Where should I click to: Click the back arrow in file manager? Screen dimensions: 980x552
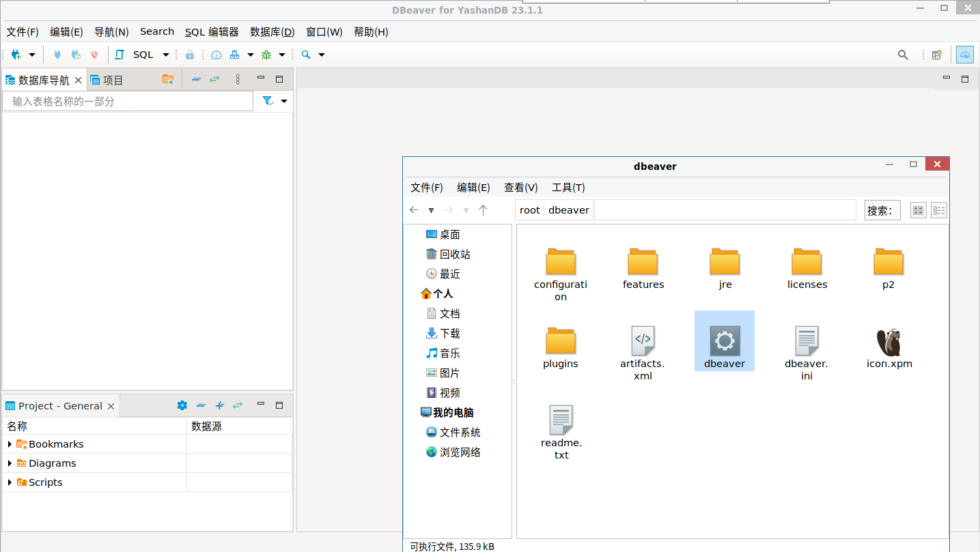(x=414, y=210)
